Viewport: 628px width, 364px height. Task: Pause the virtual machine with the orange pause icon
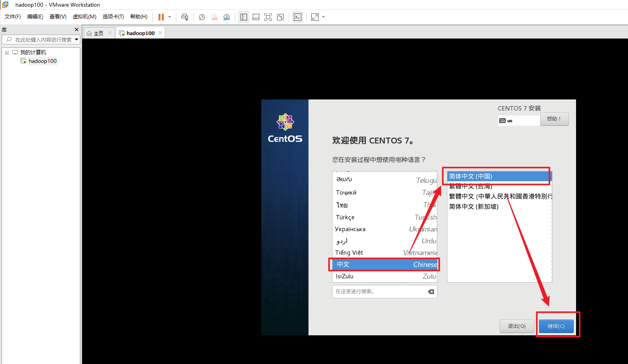click(x=161, y=17)
